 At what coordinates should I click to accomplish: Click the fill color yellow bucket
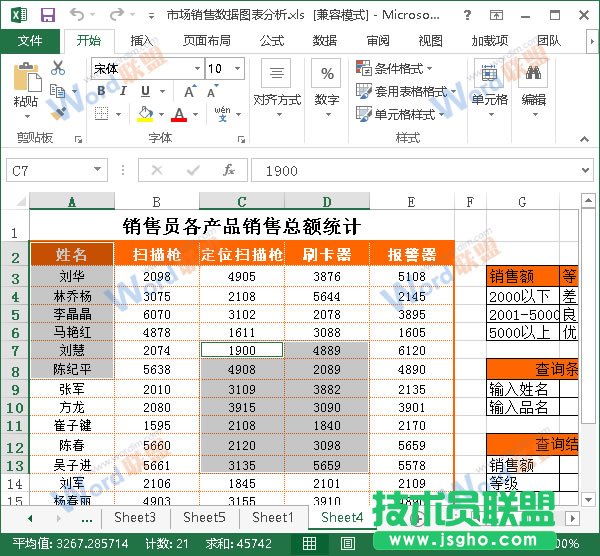145,114
